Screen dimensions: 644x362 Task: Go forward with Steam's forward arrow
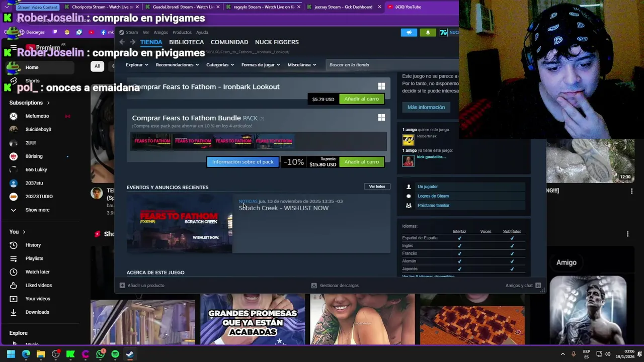[x=133, y=42]
